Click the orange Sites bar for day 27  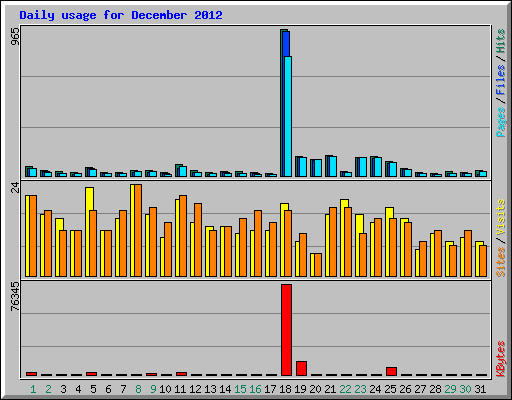pos(423,259)
